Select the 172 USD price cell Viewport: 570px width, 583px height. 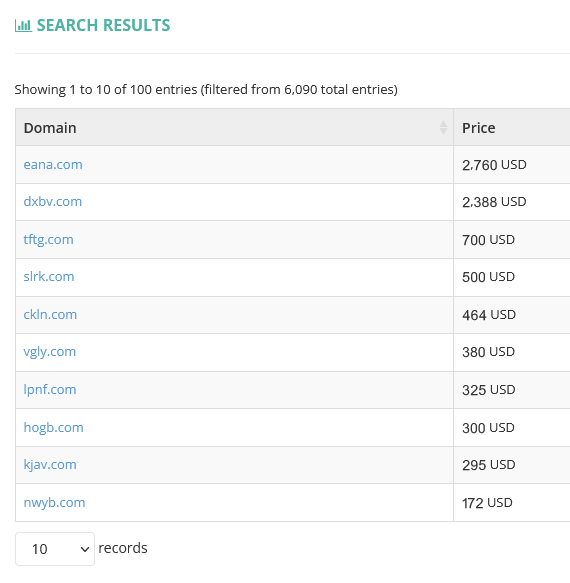click(512, 503)
